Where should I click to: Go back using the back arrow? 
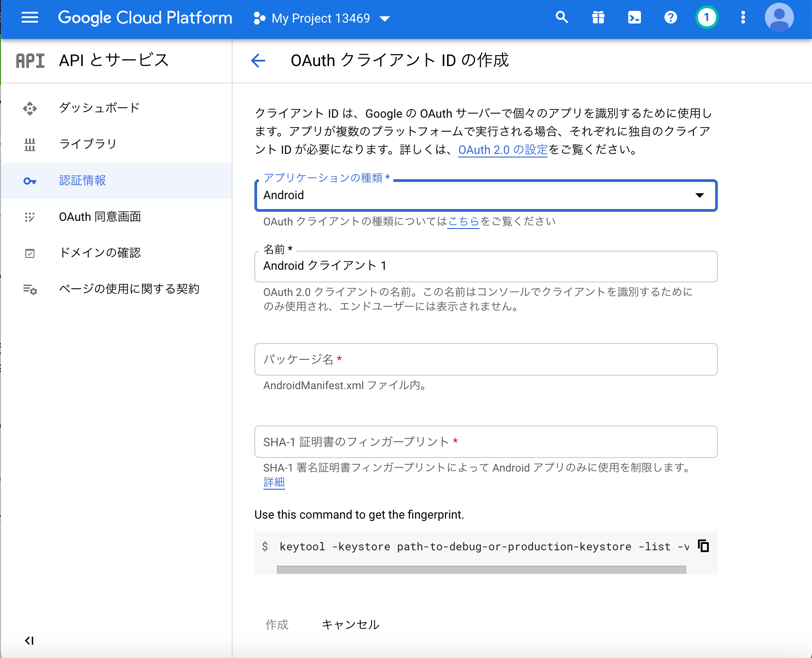pos(258,60)
